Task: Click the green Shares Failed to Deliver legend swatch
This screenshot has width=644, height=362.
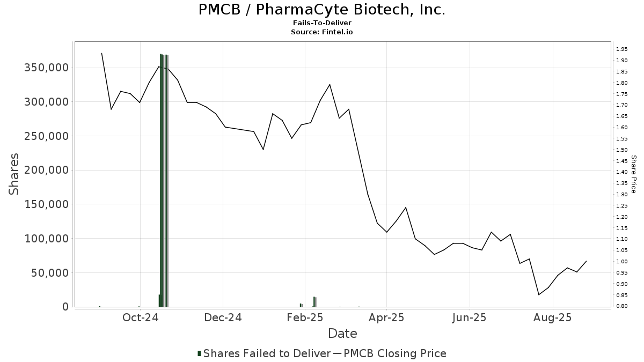Action: [x=200, y=353]
